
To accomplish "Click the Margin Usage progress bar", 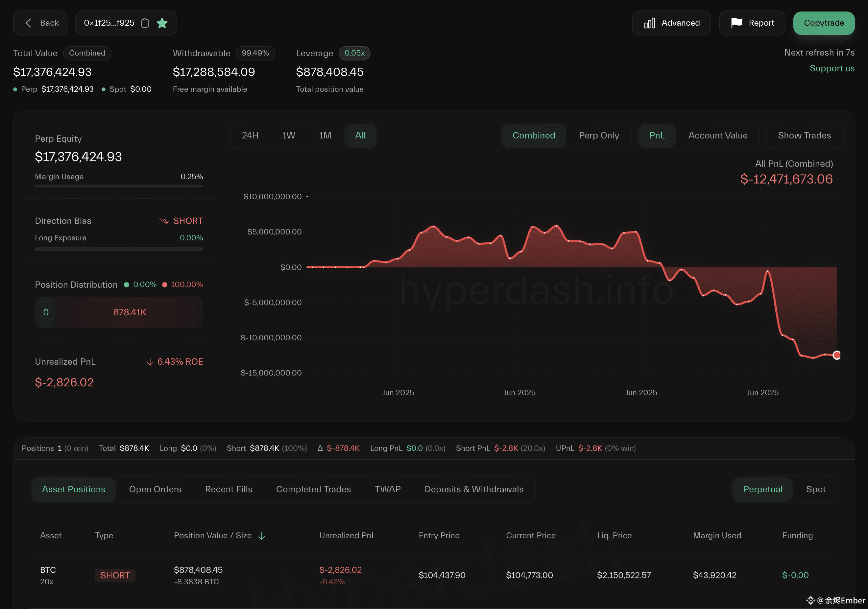I will (x=119, y=186).
